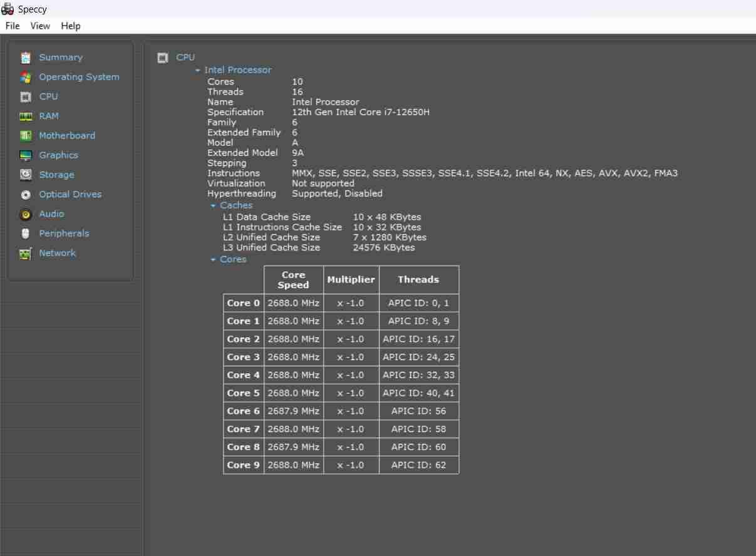Collapse the Cores section arrow

click(214, 259)
